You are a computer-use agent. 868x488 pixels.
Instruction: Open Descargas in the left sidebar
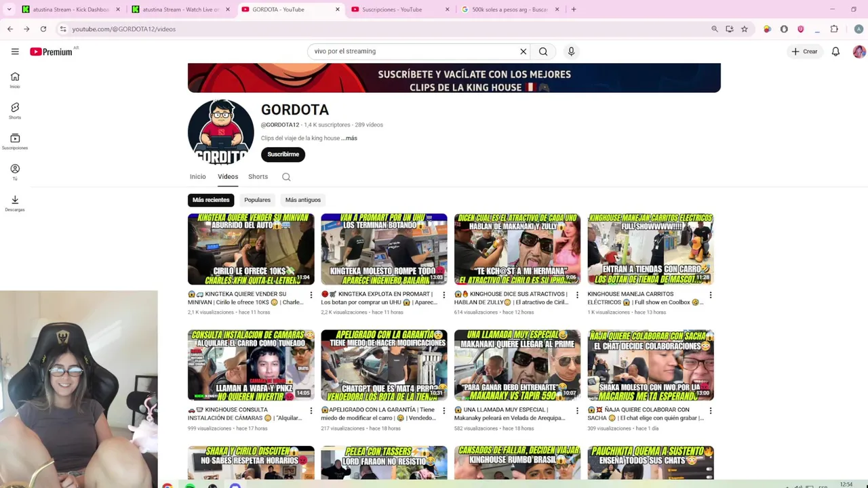(x=15, y=203)
